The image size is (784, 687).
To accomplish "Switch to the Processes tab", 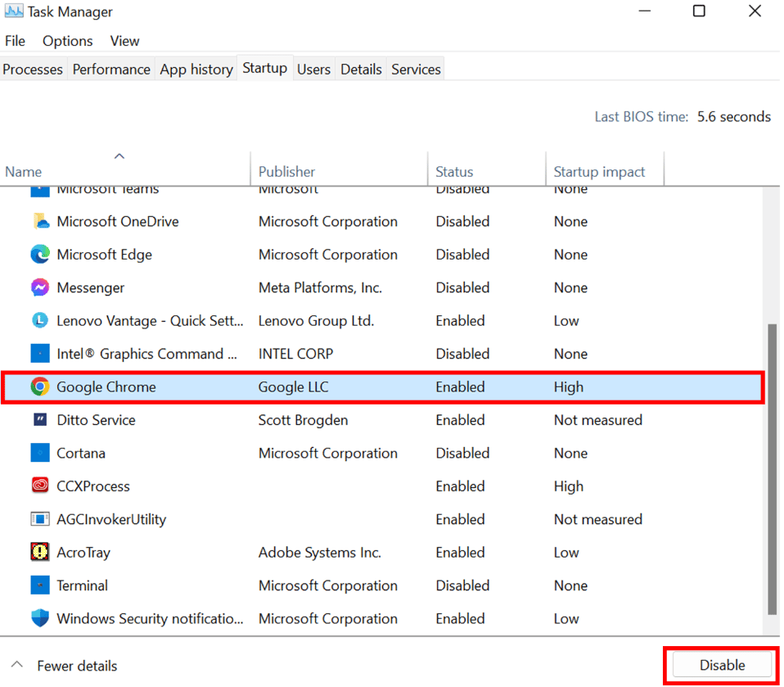I will pyautogui.click(x=33, y=69).
